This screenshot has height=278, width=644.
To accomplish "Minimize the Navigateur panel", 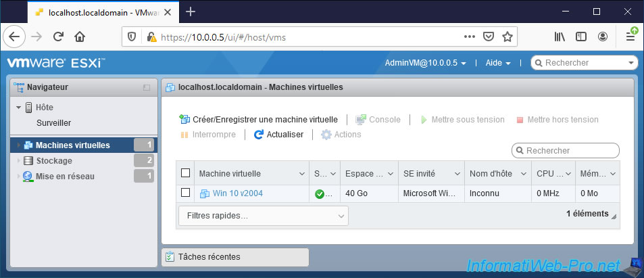I will tap(147, 87).
